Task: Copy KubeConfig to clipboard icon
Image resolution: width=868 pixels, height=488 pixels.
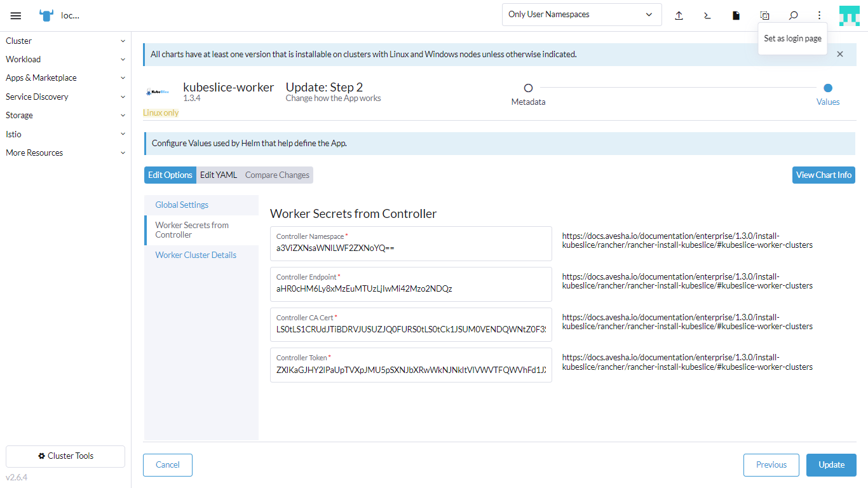Action: point(764,15)
